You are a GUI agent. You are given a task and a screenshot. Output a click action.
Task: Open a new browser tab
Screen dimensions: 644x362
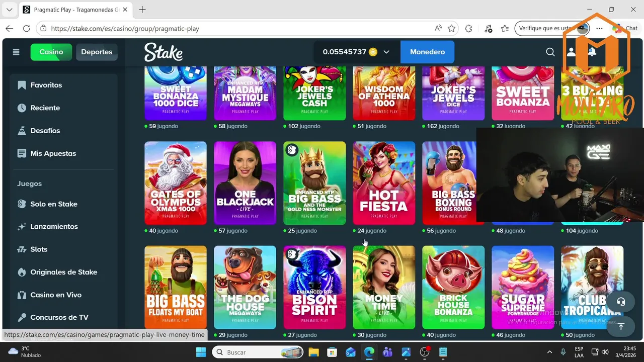coord(142,10)
